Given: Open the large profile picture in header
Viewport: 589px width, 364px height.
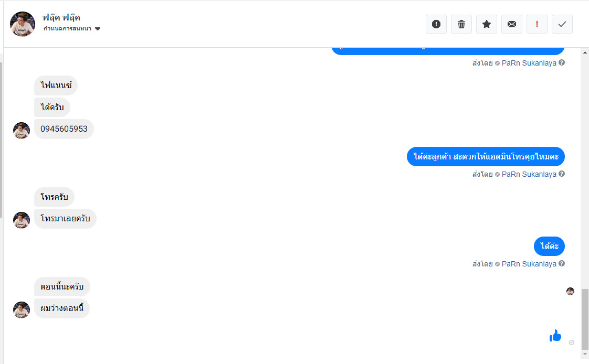Looking at the screenshot, I should click(23, 24).
